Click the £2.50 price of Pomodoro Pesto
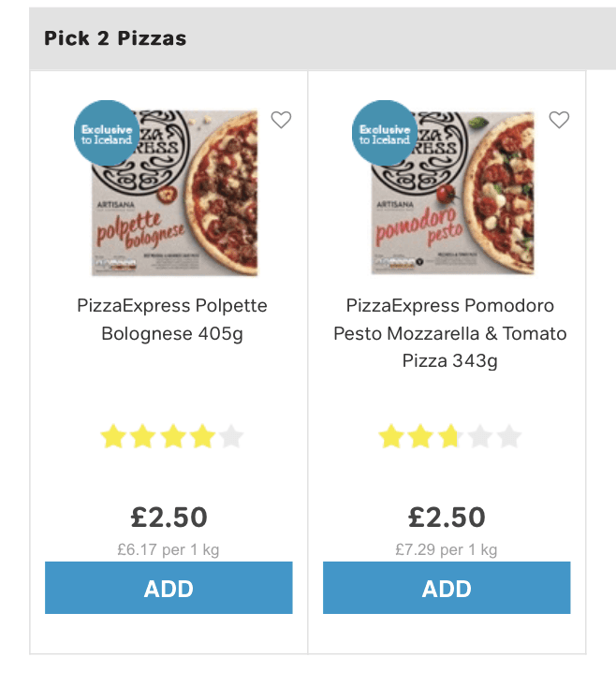Image resolution: width=616 pixels, height=686 pixels. (x=447, y=517)
